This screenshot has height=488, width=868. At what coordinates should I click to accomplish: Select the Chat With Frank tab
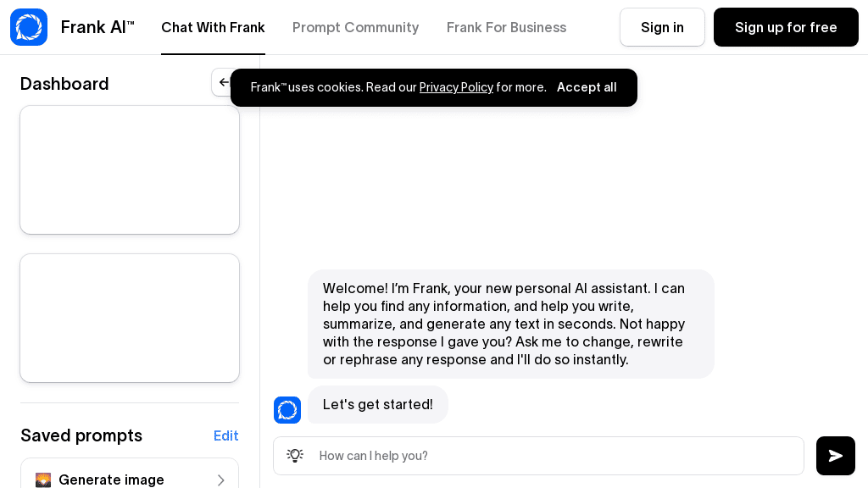[x=213, y=27]
